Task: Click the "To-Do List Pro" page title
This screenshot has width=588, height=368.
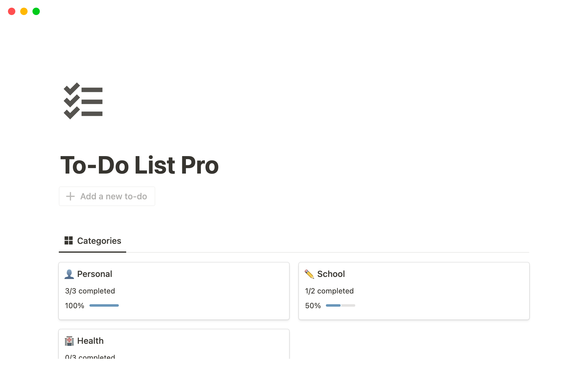Action: (140, 165)
